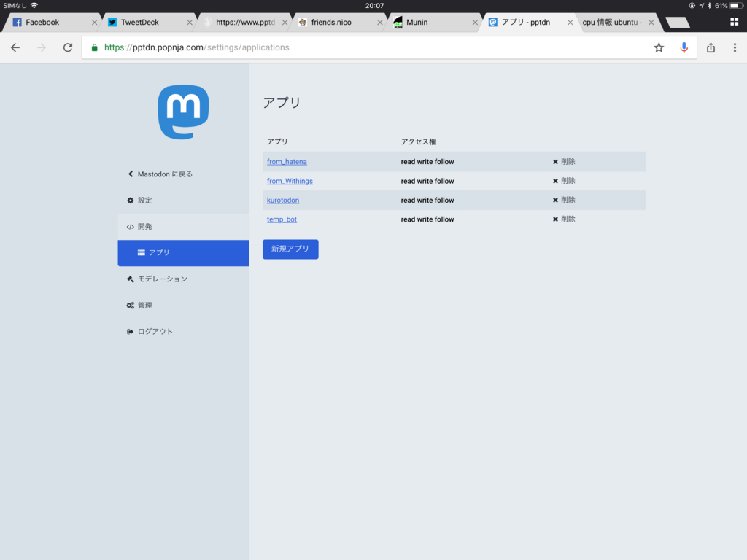747x560 pixels.
Task: Select アプリ sidebar item
Action: tap(183, 253)
